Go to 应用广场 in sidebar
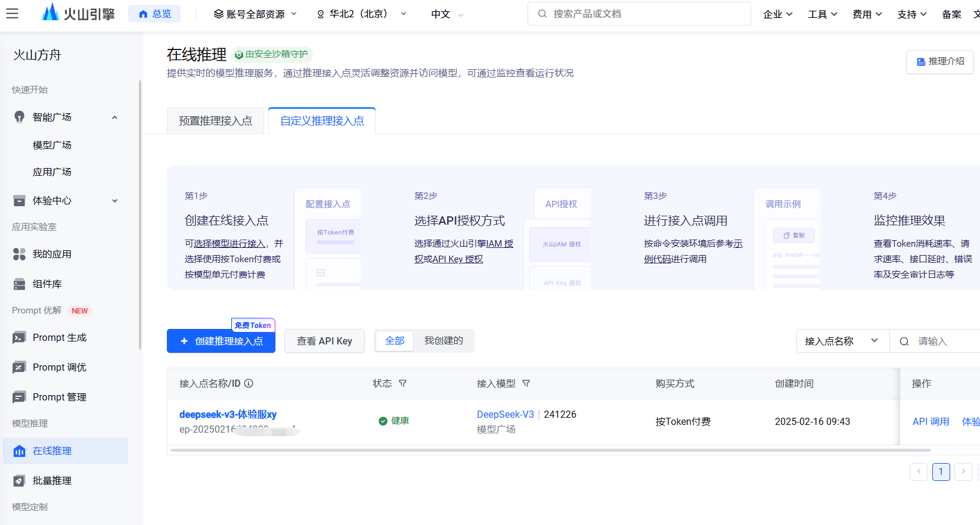The width and height of the screenshot is (980, 525). point(52,172)
